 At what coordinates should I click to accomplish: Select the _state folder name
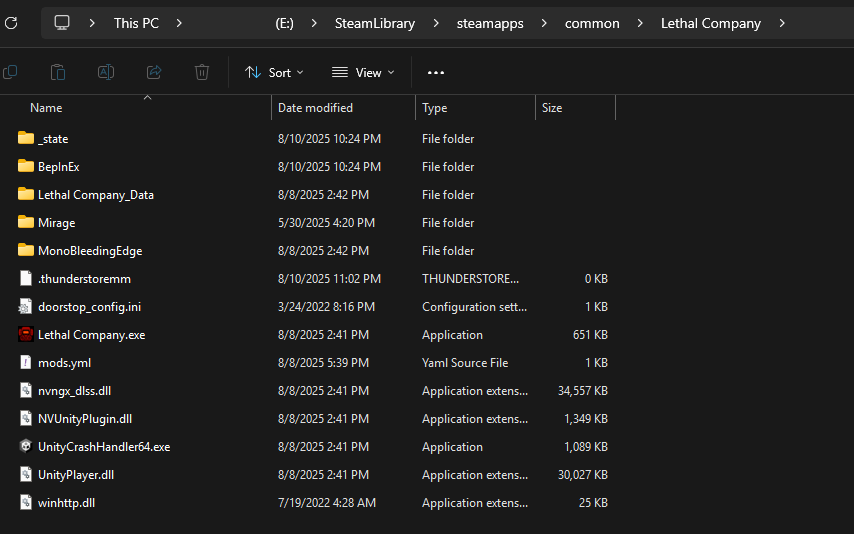[x=53, y=139]
